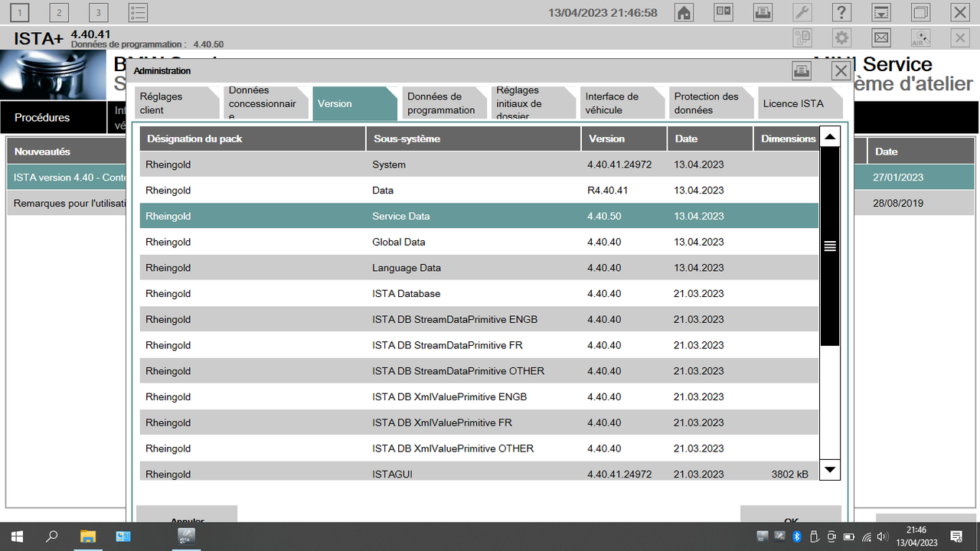The width and height of the screenshot is (980, 551).
Task: Go to the ISTA home screen icon
Action: point(684,12)
